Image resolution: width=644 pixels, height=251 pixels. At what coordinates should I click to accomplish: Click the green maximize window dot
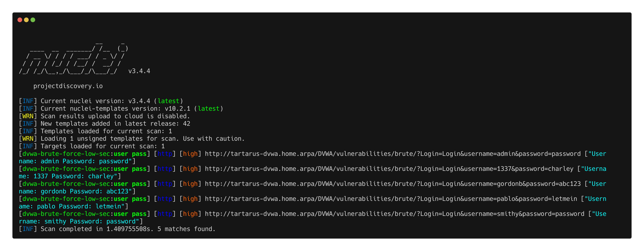(x=33, y=20)
